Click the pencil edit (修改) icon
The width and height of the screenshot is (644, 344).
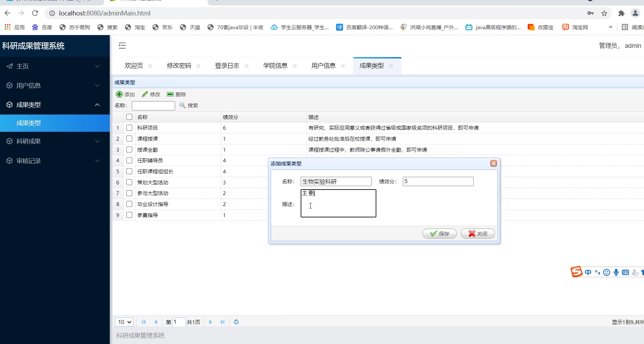pyautogui.click(x=145, y=94)
